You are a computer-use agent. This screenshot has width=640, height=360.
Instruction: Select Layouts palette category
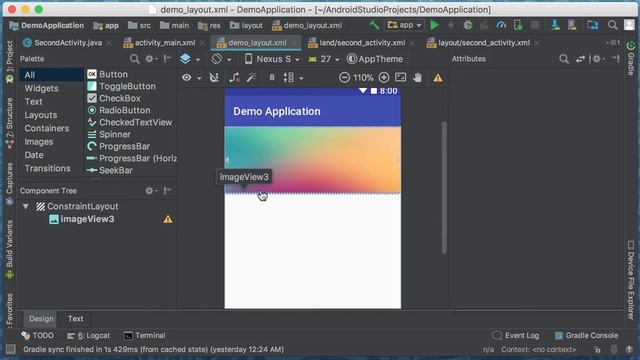(x=40, y=115)
